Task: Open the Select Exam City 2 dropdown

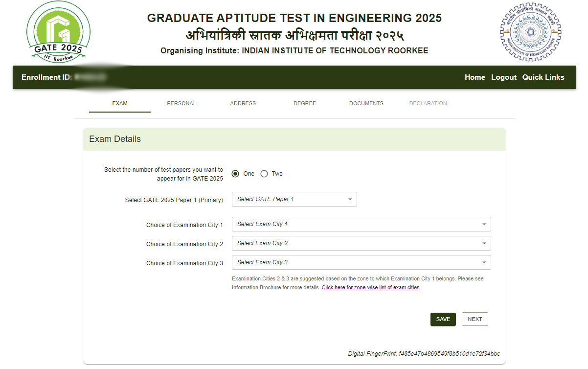Action: coord(361,243)
